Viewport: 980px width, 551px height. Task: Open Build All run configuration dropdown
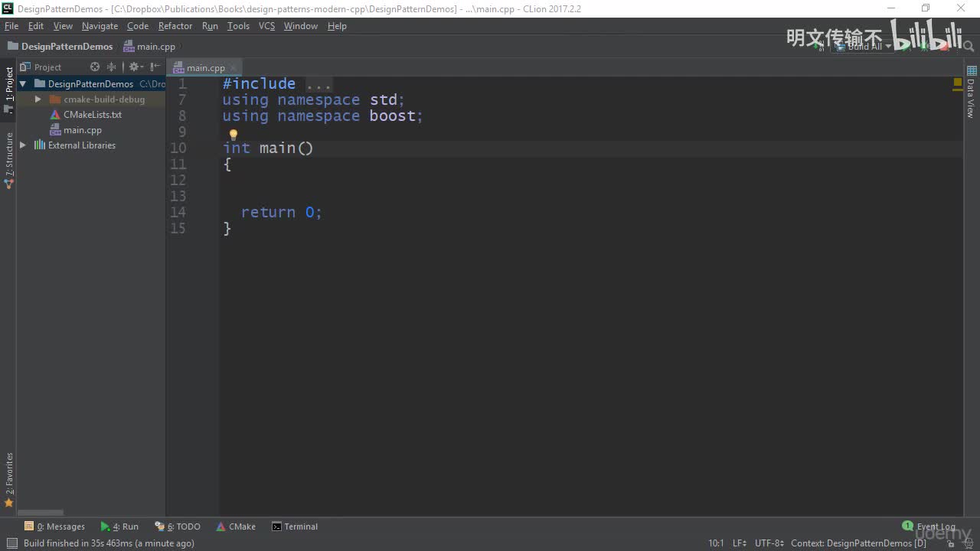tap(864, 47)
